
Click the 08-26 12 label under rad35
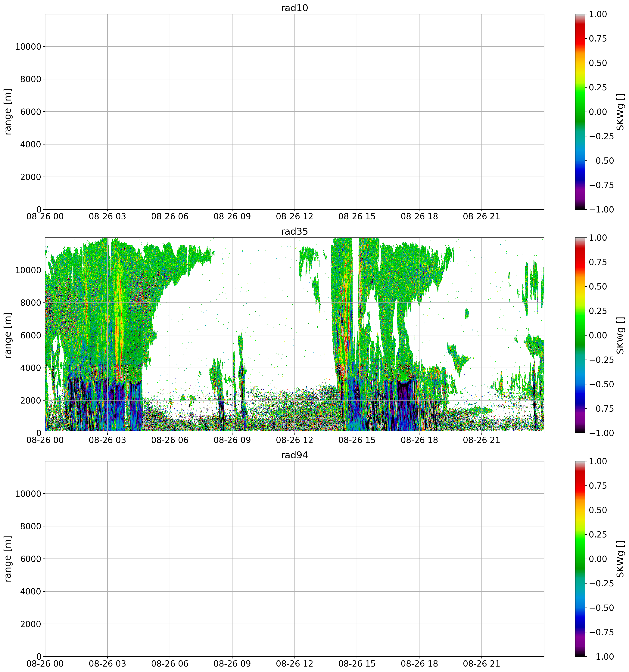(x=294, y=440)
